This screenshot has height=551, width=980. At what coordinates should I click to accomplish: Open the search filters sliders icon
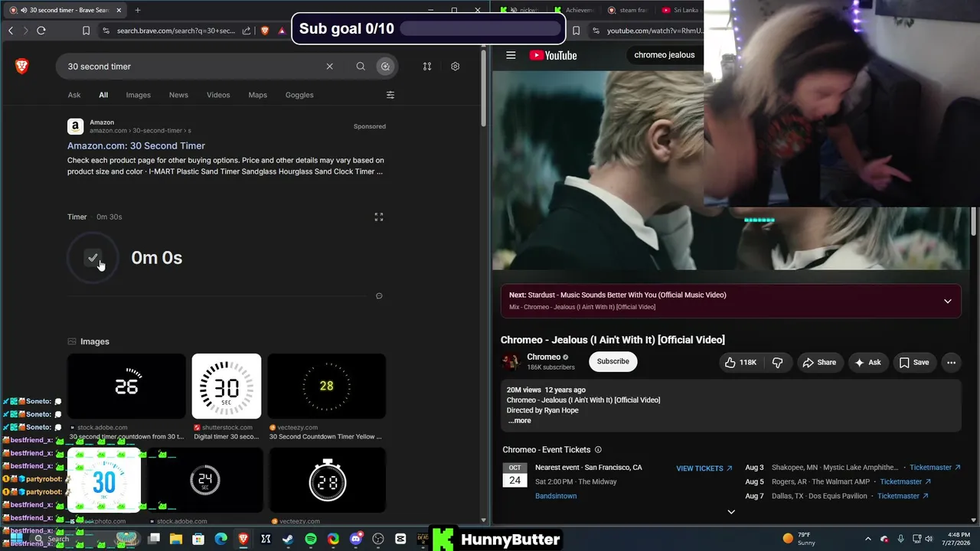click(390, 95)
